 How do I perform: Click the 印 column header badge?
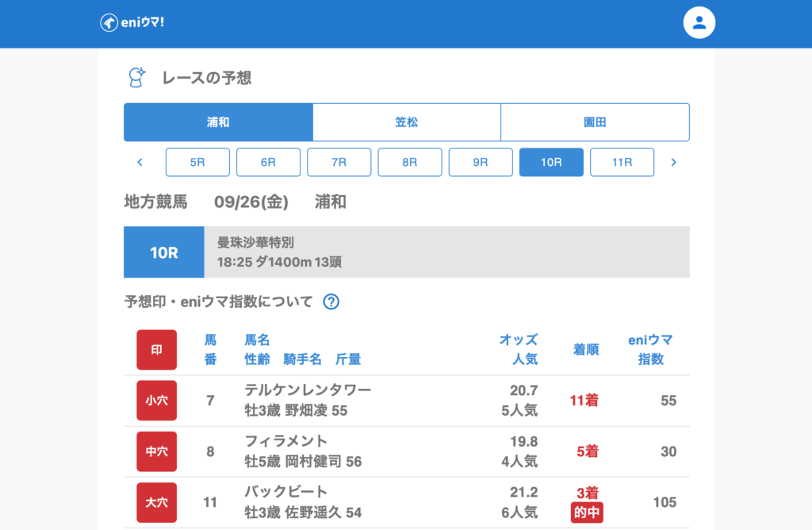click(x=156, y=350)
